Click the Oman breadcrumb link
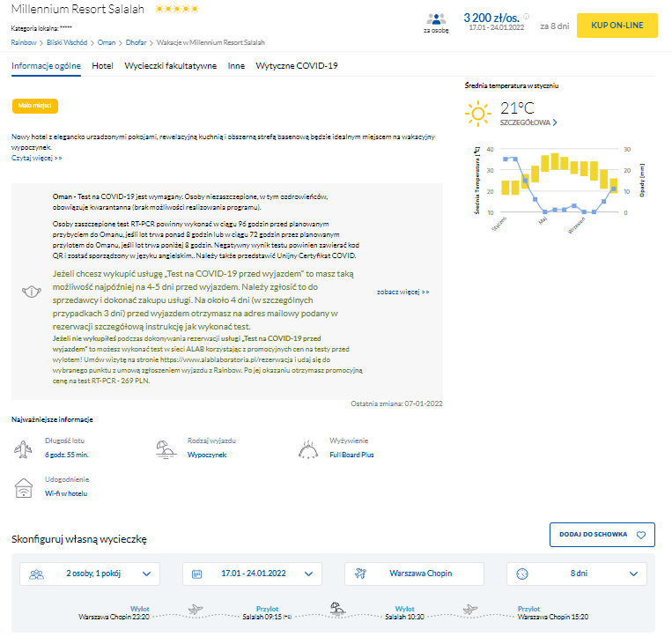672x644 pixels. 106,41
